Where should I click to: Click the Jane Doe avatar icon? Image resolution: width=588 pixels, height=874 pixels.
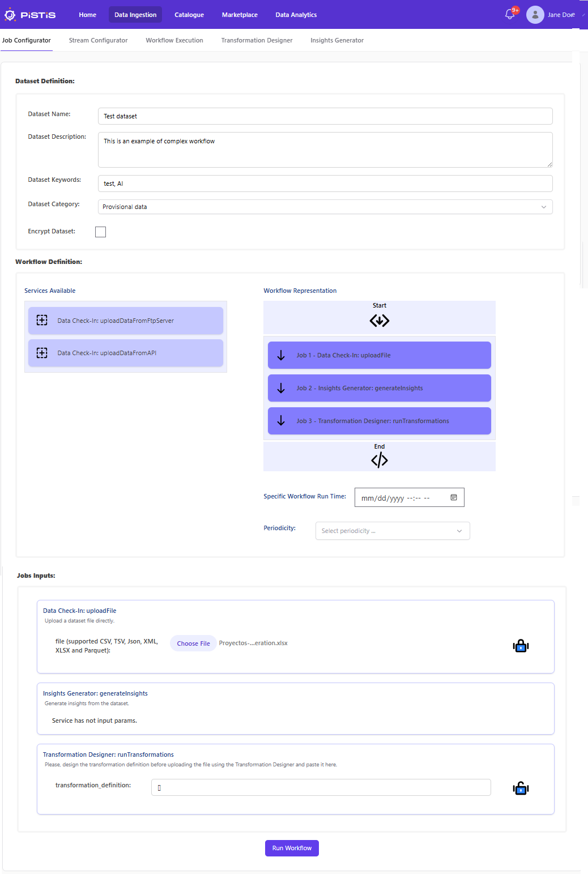point(535,15)
